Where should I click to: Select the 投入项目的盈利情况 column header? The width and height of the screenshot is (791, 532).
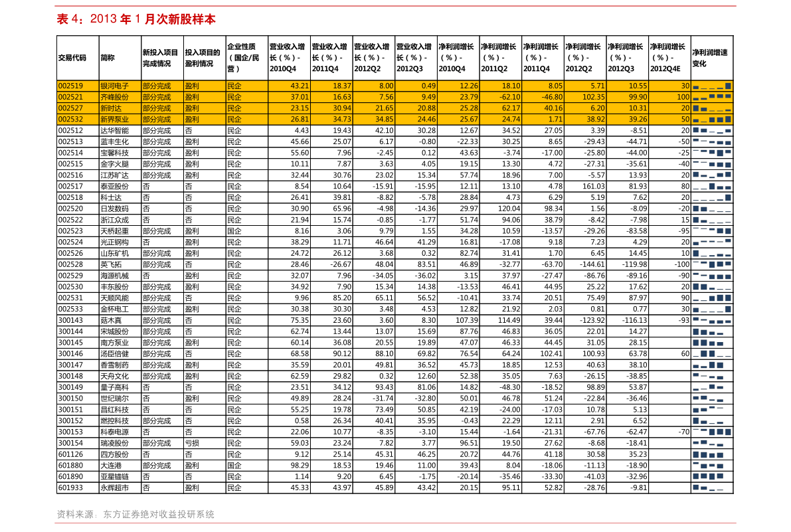point(205,58)
